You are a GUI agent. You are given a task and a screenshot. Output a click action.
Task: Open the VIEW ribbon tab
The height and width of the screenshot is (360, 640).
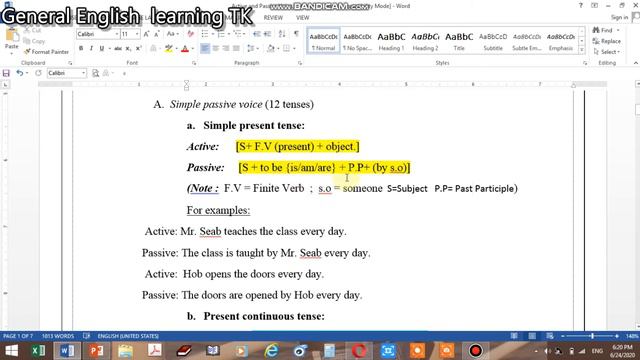pyautogui.click(x=302, y=18)
